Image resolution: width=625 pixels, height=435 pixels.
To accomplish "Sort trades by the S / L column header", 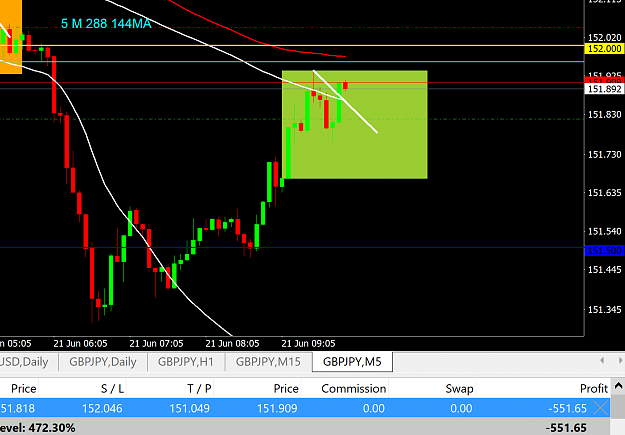I will click(112, 388).
